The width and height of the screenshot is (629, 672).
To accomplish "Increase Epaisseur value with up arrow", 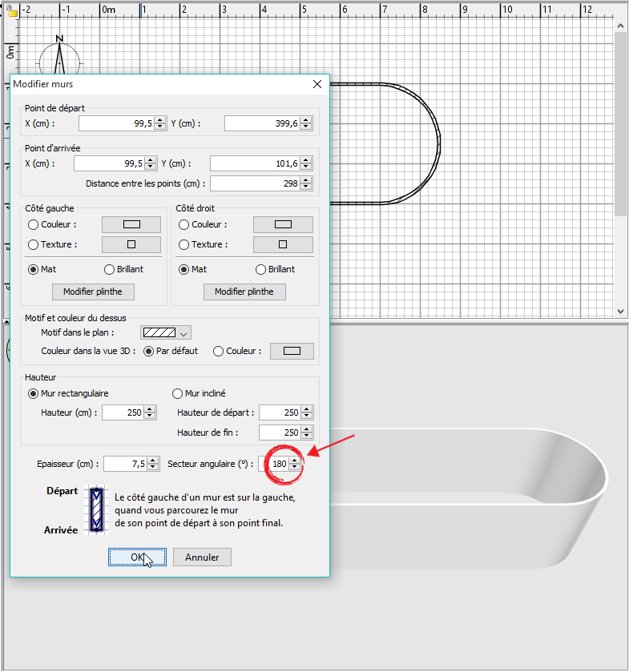I will tap(153, 461).
